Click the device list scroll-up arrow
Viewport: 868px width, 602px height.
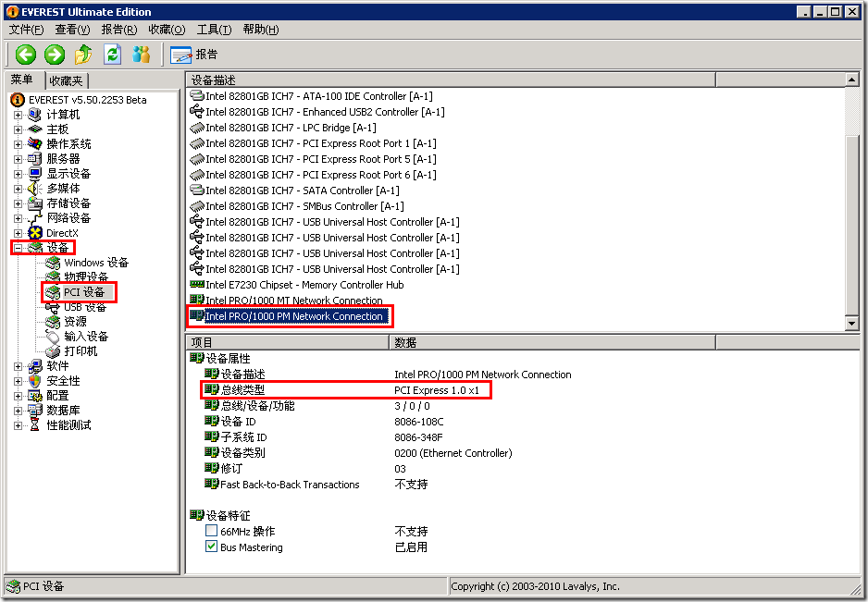click(852, 80)
